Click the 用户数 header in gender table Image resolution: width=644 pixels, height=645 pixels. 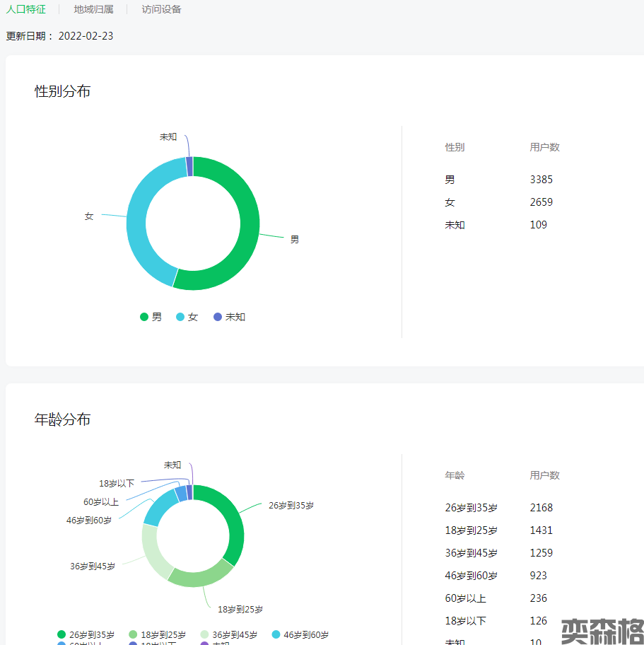tap(544, 147)
